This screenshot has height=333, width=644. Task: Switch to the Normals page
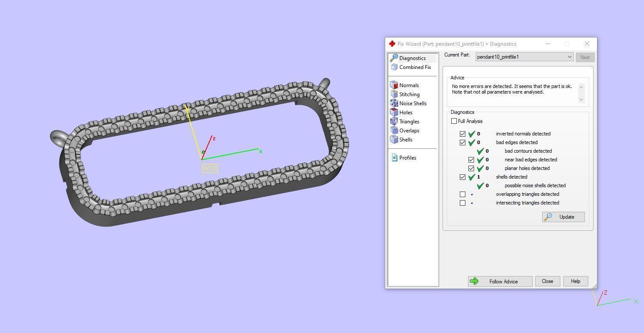409,85
